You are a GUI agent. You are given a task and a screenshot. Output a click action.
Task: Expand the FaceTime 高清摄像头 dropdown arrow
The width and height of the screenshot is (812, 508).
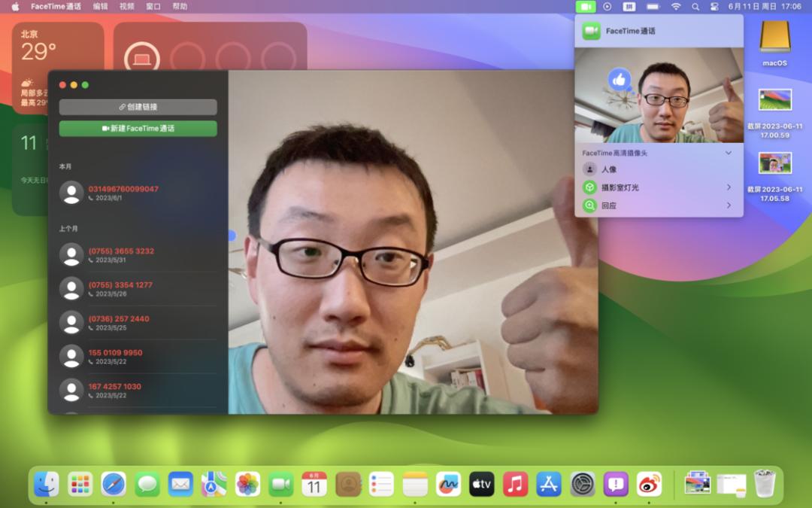728,153
